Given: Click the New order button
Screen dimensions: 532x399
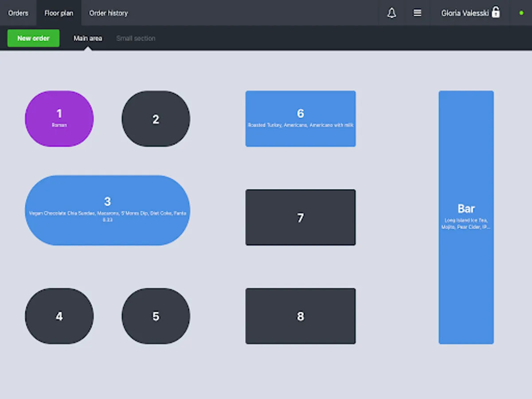Looking at the screenshot, I should pyautogui.click(x=33, y=38).
